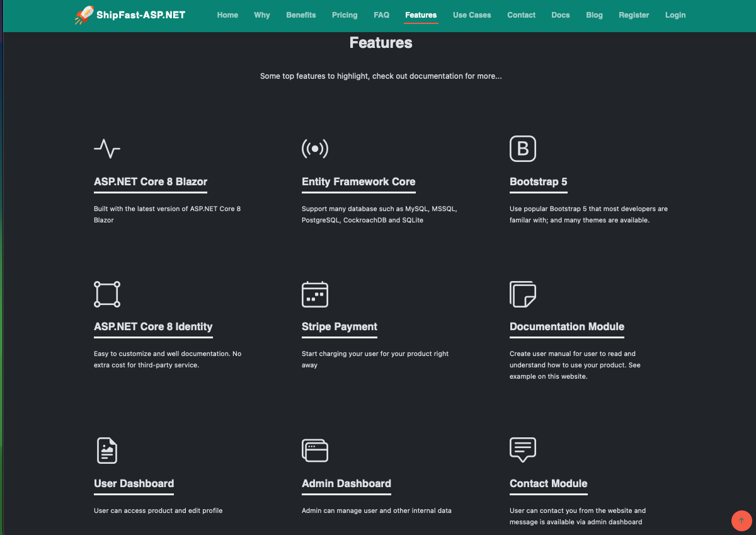Click the broadcast icon above Entity Framework Core
The width and height of the screenshot is (756, 535).
pyautogui.click(x=315, y=149)
